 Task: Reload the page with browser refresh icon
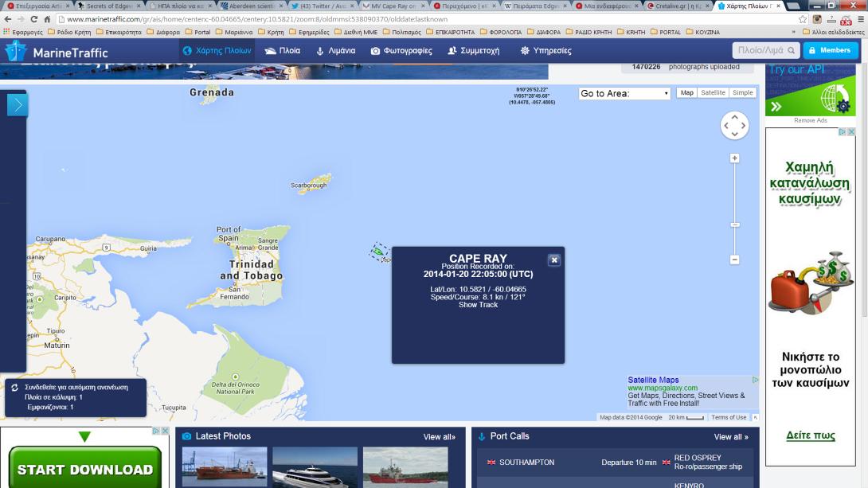[x=33, y=19]
